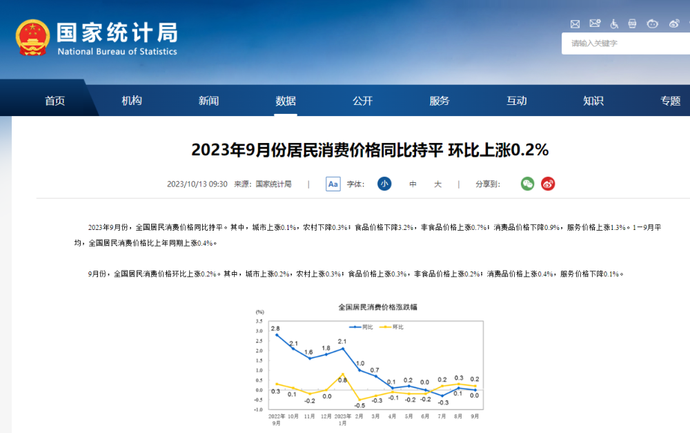Open the 服务 navigation item
The height and width of the screenshot is (433, 690).
pos(440,101)
